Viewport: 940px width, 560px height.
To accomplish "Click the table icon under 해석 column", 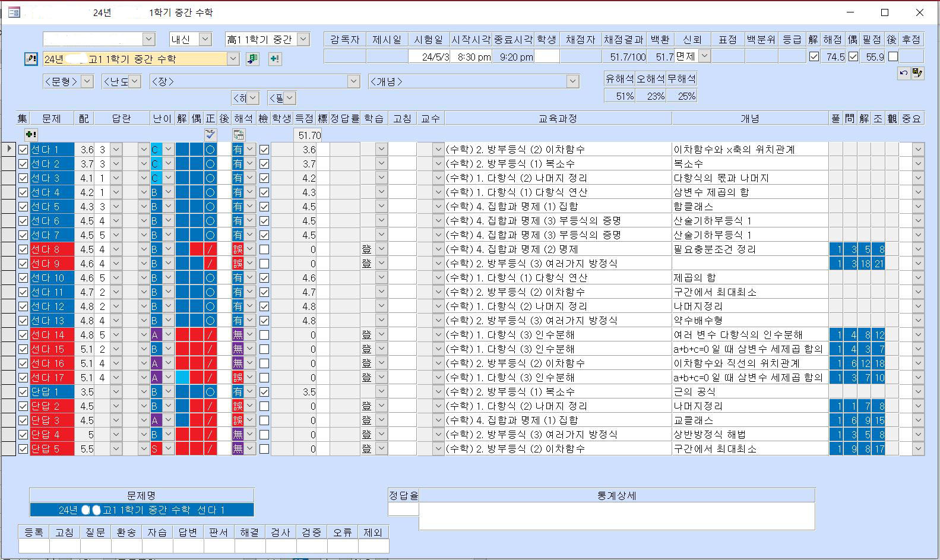I will pos(239,135).
